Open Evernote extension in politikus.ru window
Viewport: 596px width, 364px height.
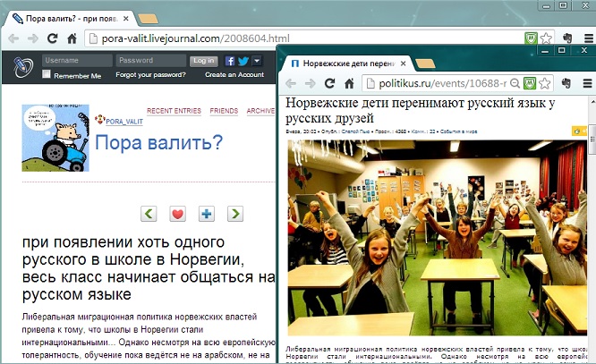pyautogui.click(x=530, y=83)
